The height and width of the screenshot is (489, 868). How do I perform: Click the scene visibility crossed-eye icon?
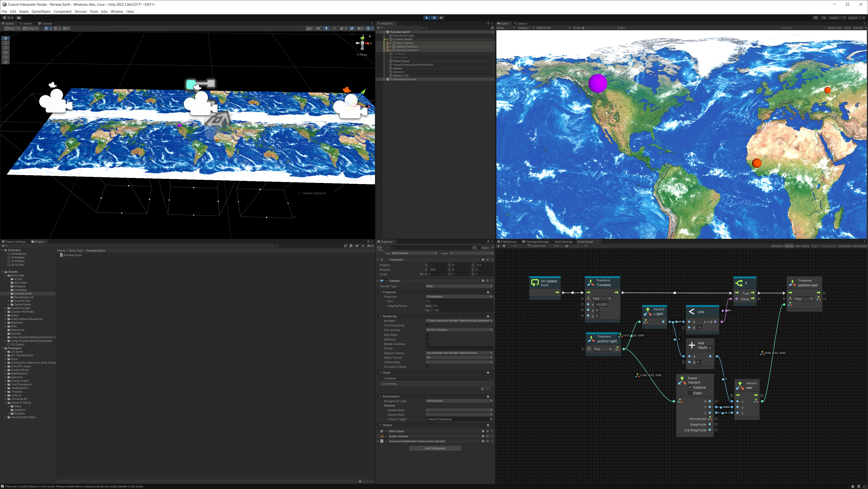pyautogui.click(x=352, y=28)
